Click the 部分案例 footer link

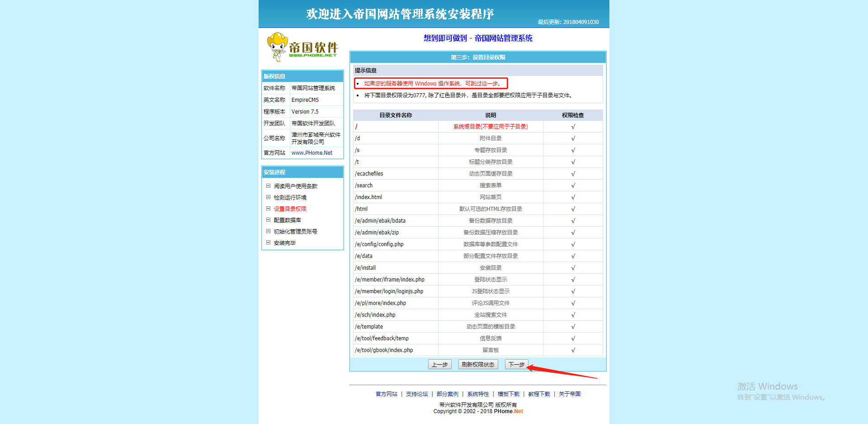click(x=448, y=394)
